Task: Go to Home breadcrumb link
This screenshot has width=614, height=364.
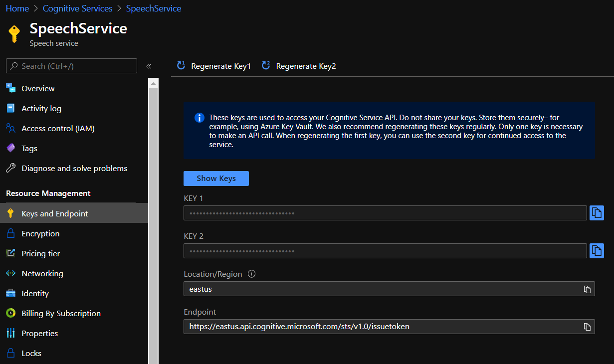Action: (x=17, y=8)
